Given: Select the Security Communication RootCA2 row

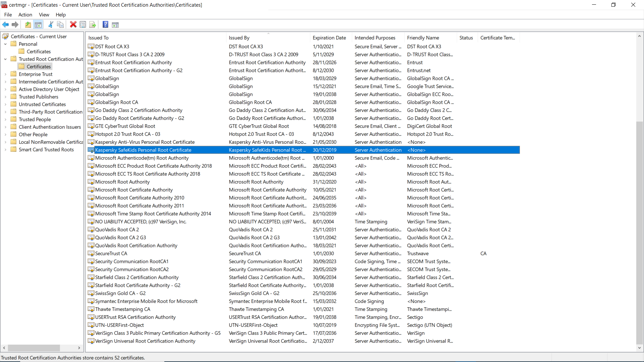Looking at the screenshot, I should [x=304, y=269].
